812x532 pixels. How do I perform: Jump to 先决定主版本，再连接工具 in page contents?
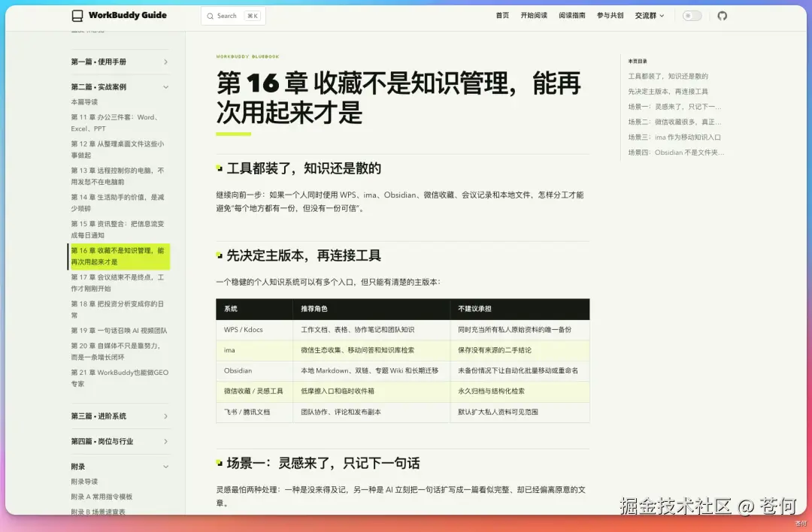(668, 92)
